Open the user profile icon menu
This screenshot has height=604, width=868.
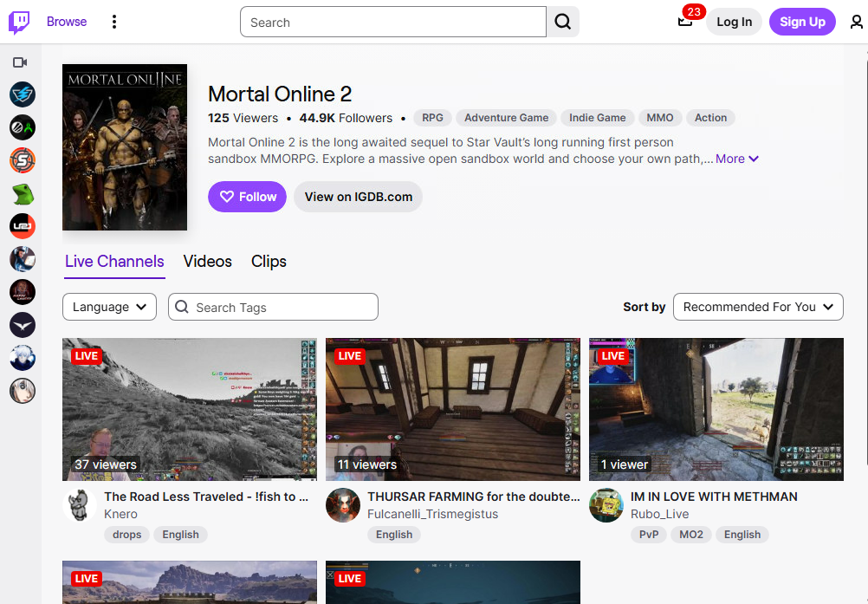click(856, 23)
